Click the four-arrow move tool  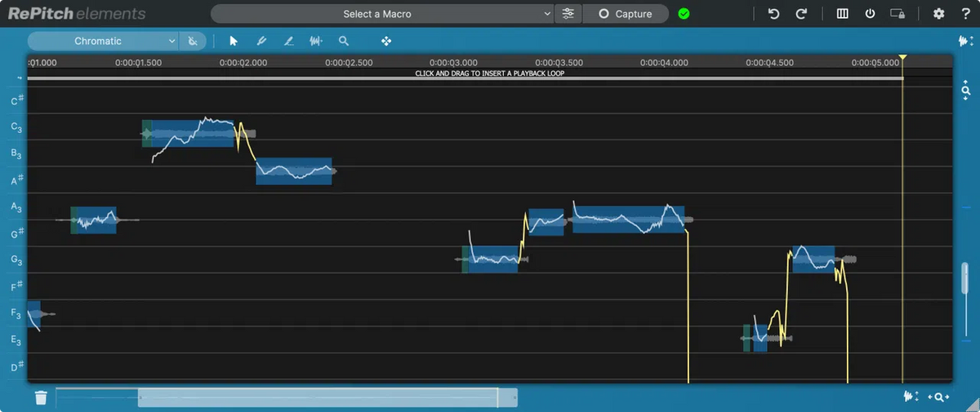coord(386,41)
